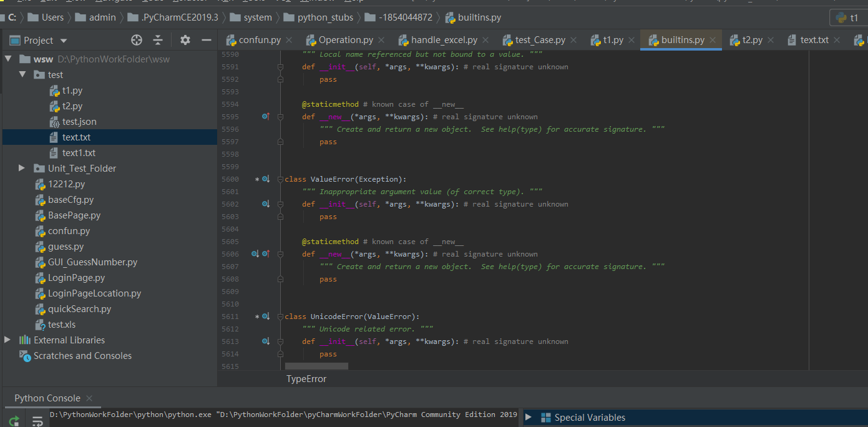
Task: Select quickSearch.py in project tree
Action: (79, 309)
